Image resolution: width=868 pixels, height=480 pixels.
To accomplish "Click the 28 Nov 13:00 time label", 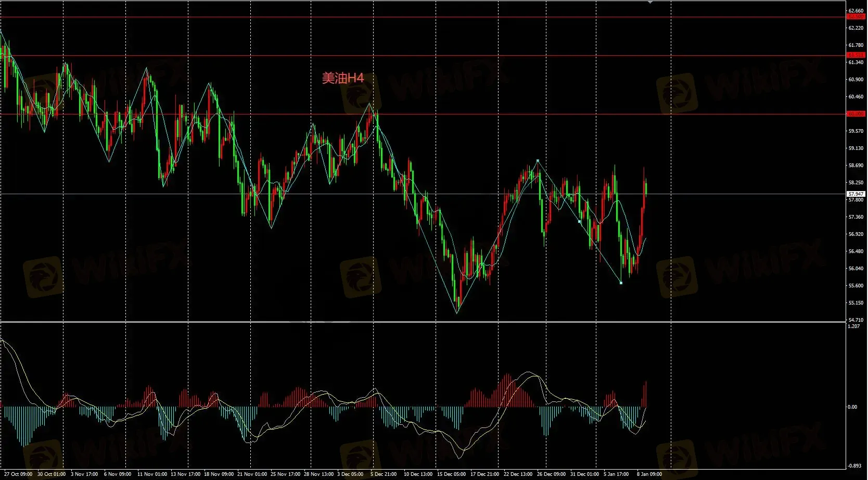I will click(x=318, y=474).
